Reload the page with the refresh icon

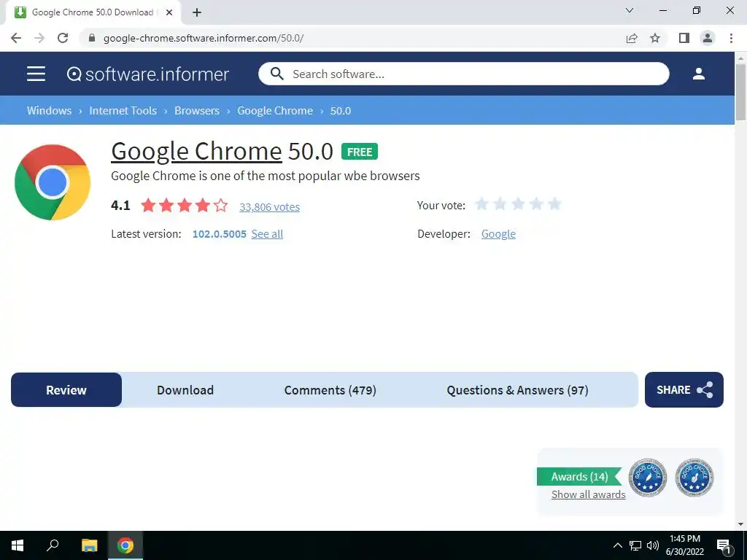coord(63,38)
